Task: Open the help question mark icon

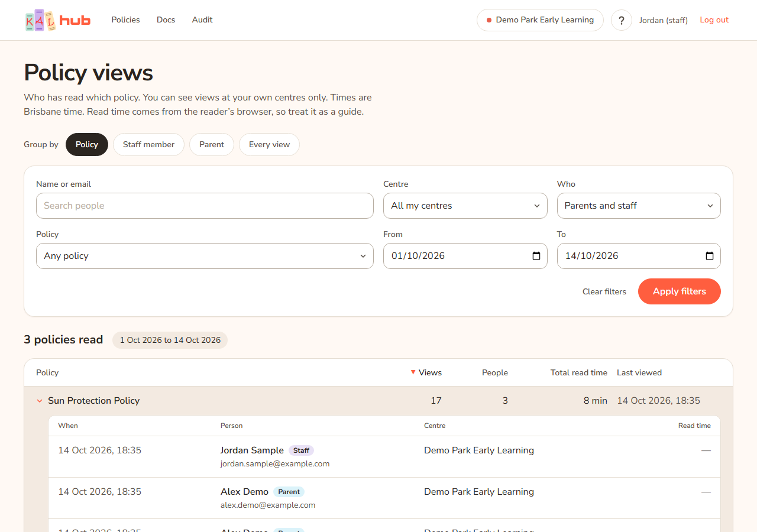Action: (x=621, y=20)
